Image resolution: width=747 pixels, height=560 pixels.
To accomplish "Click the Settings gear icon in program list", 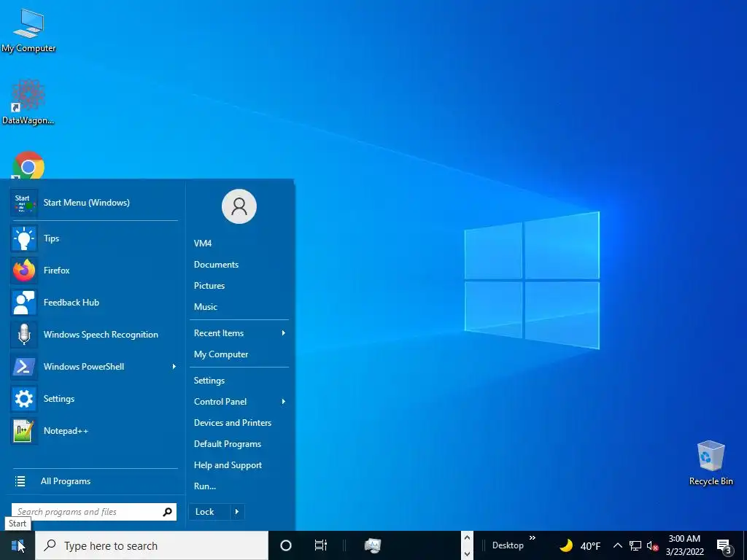I will tap(24, 399).
